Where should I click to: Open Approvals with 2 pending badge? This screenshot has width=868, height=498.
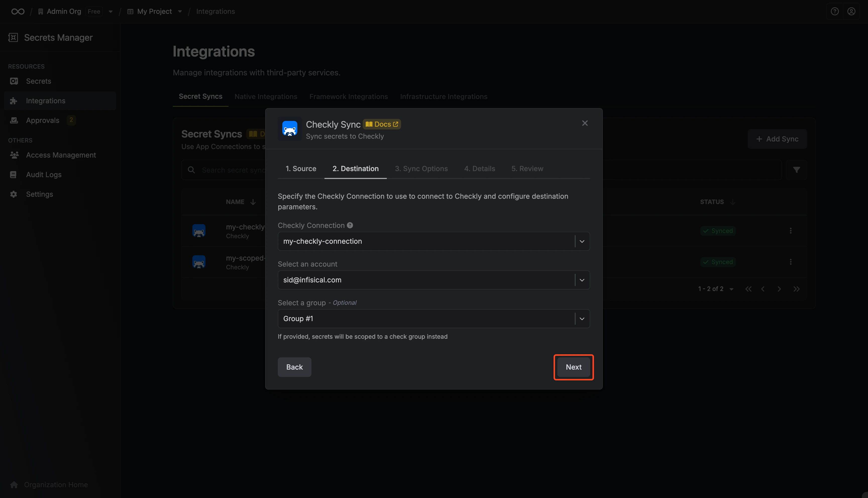pyautogui.click(x=60, y=120)
